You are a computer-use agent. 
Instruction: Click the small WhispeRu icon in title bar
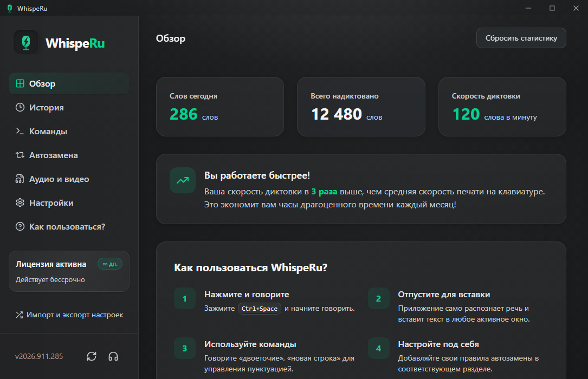click(x=10, y=8)
